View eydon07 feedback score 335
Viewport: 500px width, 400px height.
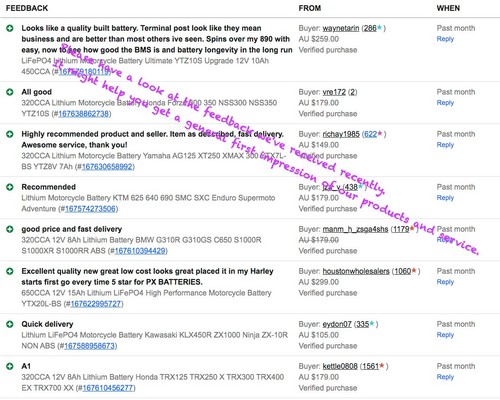coord(362,324)
